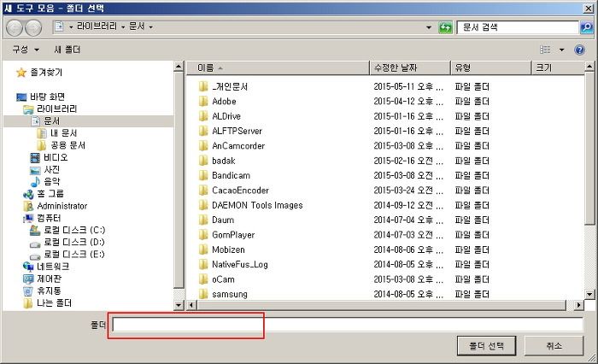Expand the 라이브러리 breadcrumb arrow
Viewport: 598px width, 364px height.
[x=123, y=27]
